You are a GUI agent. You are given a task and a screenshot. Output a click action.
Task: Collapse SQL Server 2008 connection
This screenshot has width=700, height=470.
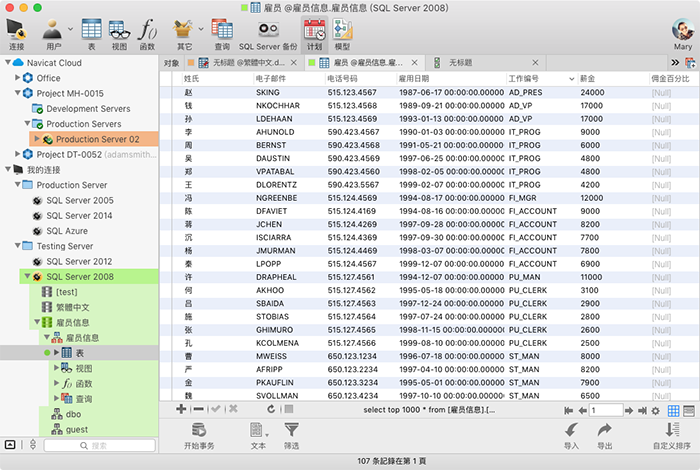(27, 276)
